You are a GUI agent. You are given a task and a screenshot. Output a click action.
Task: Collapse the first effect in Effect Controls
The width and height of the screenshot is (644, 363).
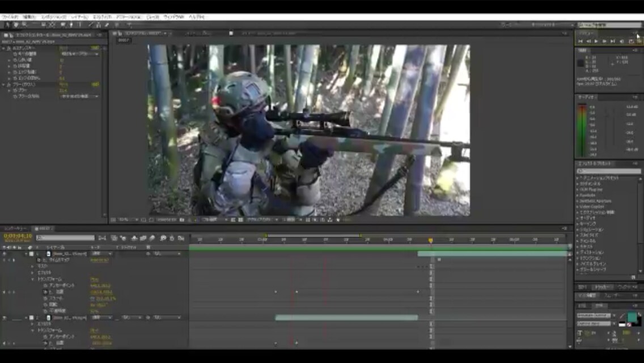4,48
